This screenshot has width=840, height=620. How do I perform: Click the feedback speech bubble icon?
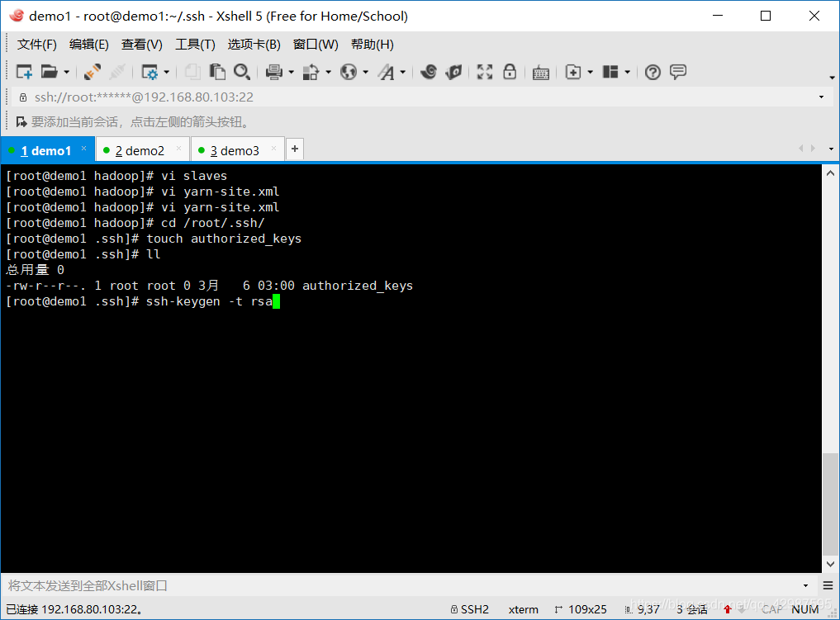677,72
